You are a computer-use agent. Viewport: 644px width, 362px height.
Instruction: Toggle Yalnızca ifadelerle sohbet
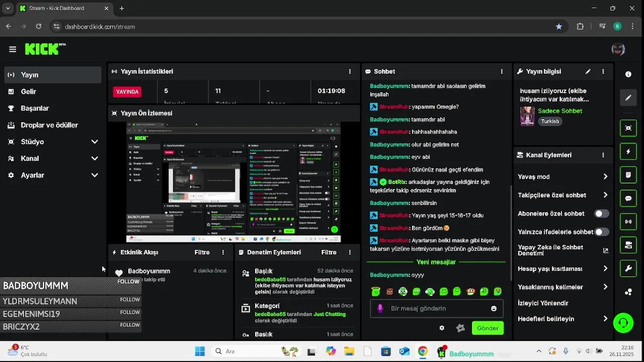tap(602, 232)
